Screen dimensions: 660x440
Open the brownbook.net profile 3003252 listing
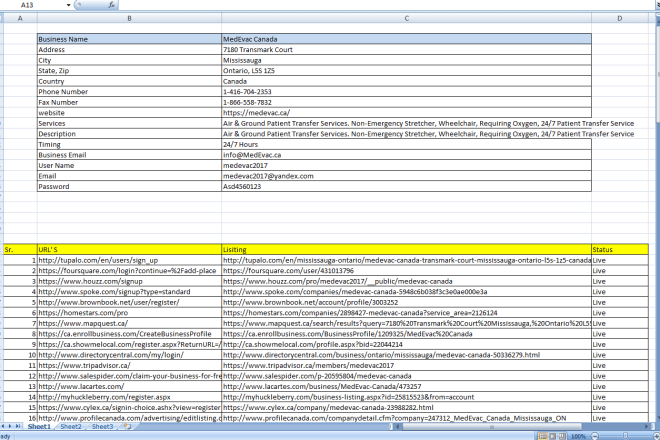point(310,302)
